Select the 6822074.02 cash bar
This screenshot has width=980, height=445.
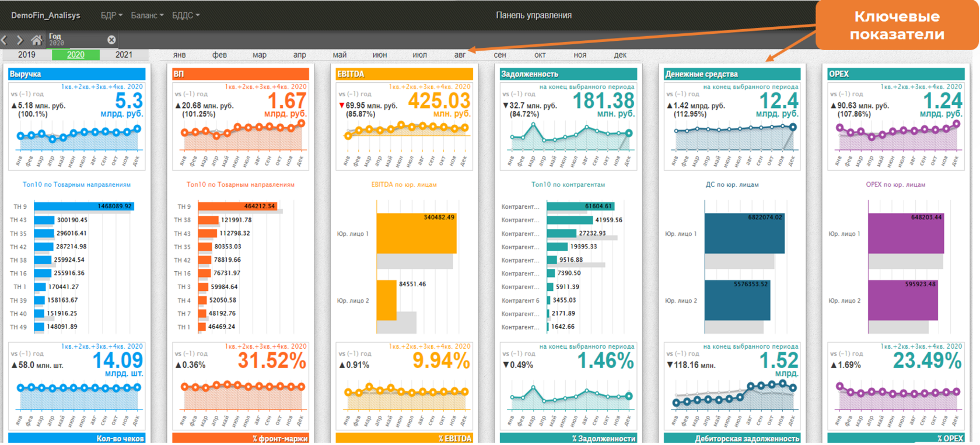pos(744,233)
